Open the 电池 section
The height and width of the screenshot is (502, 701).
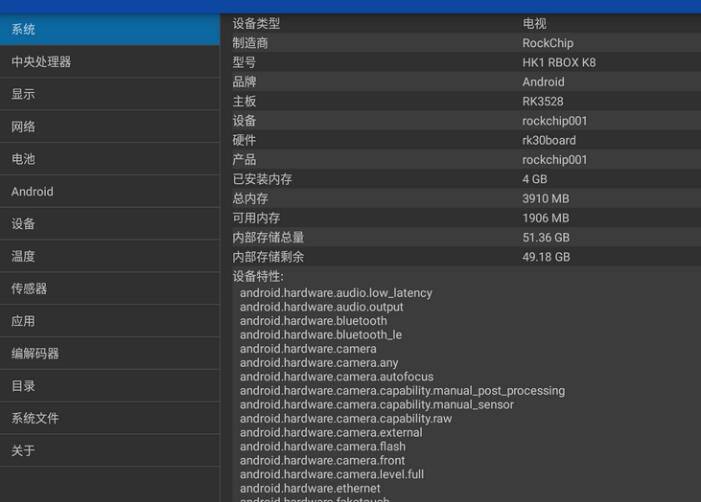(x=110, y=159)
